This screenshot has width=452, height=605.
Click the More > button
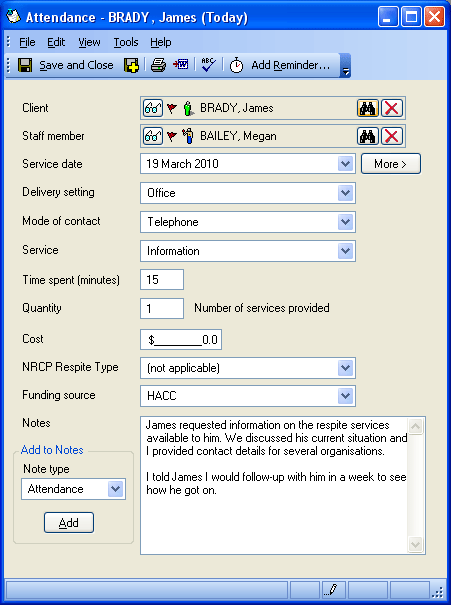tap(391, 164)
